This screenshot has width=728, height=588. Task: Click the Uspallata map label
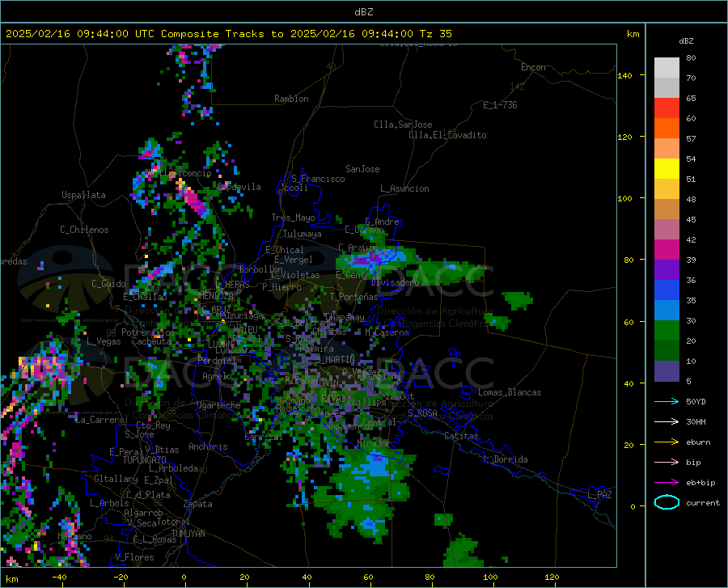coord(83,195)
